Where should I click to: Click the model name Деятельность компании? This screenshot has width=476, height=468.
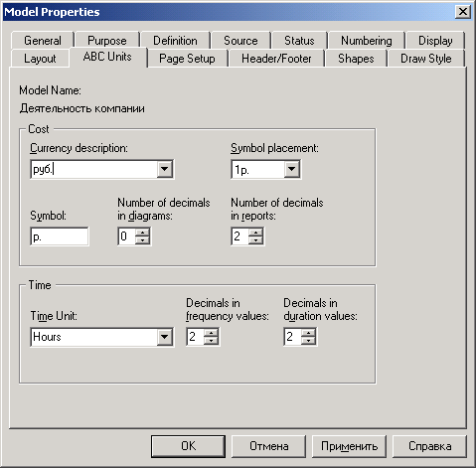(82, 108)
